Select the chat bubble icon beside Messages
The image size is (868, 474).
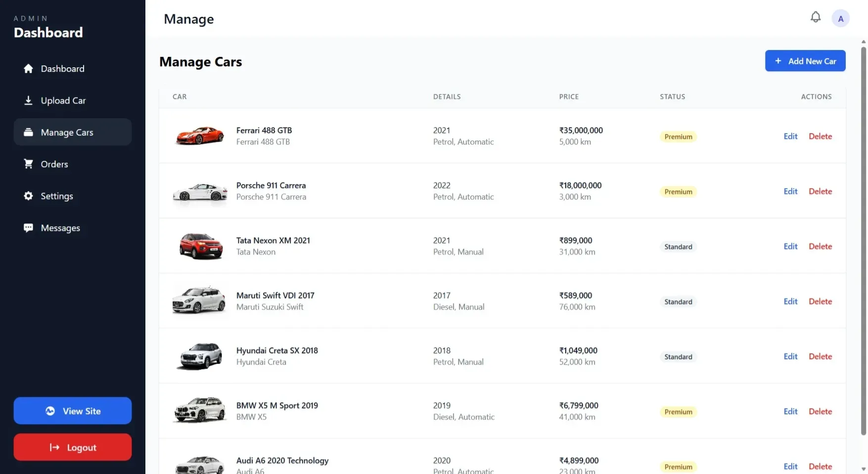click(28, 228)
